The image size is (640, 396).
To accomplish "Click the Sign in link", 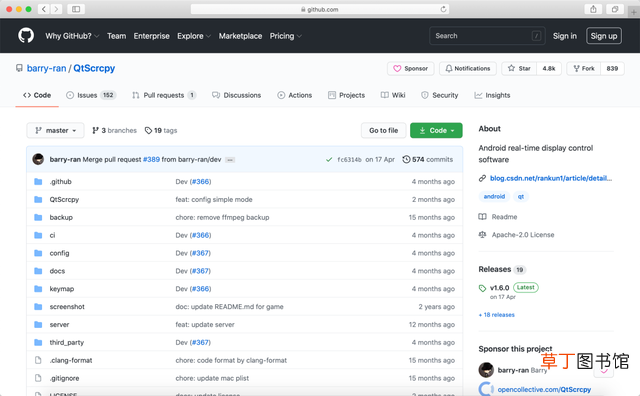I will click(x=565, y=36).
